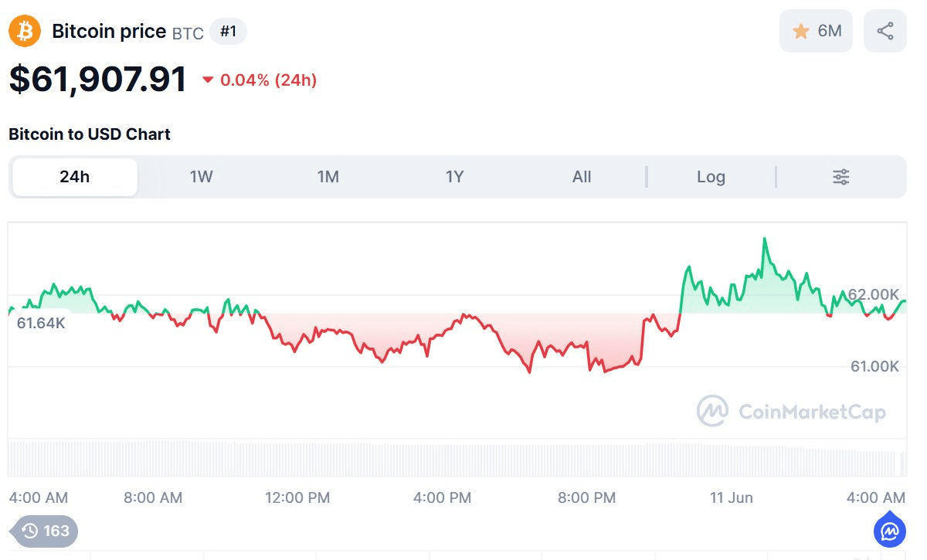This screenshot has width=927, height=560.
Task: Toggle the Log scale option
Action: click(711, 177)
